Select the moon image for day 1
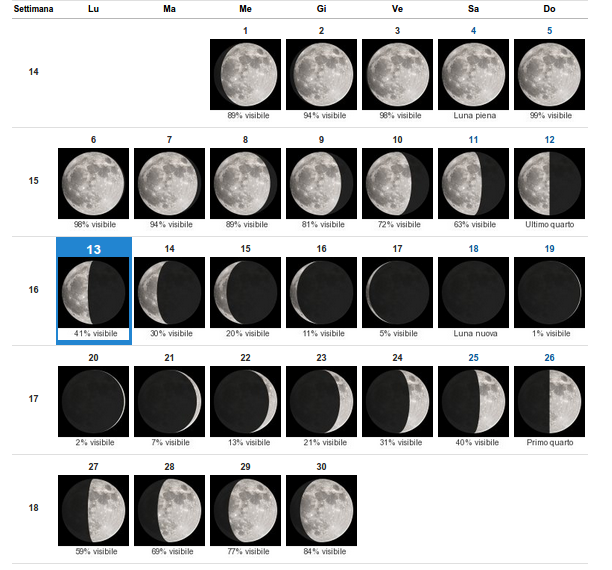This screenshot has height=570, width=612. pos(245,75)
